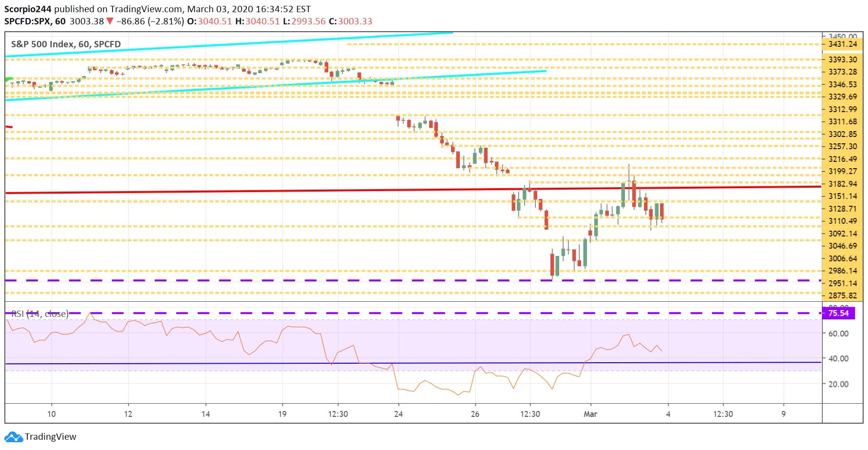Click date label 4 on time axis
Image resolution: width=868 pixels, height=450 pixels.
coord(668,414)
